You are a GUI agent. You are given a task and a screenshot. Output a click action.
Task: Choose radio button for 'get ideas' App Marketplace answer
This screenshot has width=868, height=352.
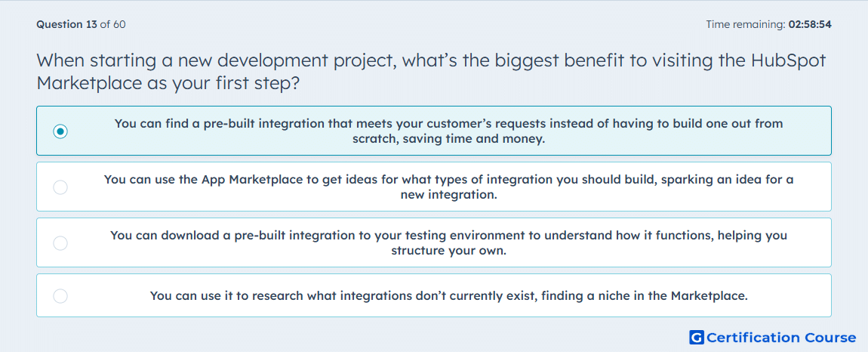[x=60, y=187]
